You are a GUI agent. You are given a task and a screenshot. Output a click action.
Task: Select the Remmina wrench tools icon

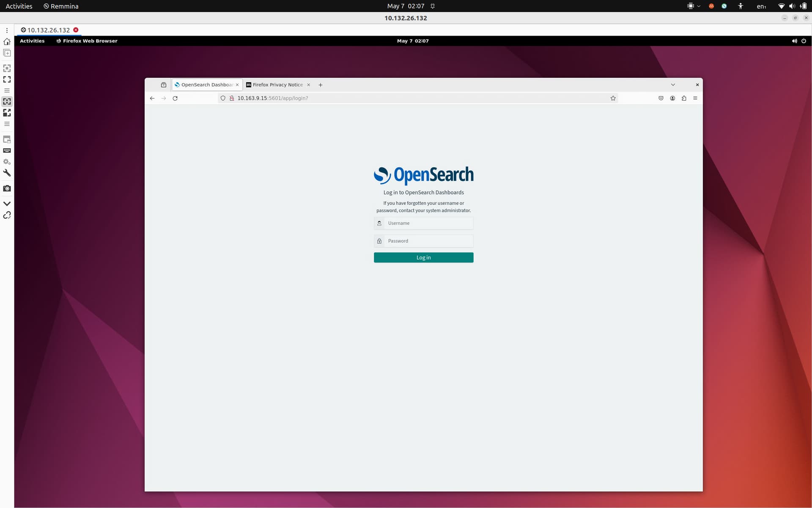coord(7,173)
